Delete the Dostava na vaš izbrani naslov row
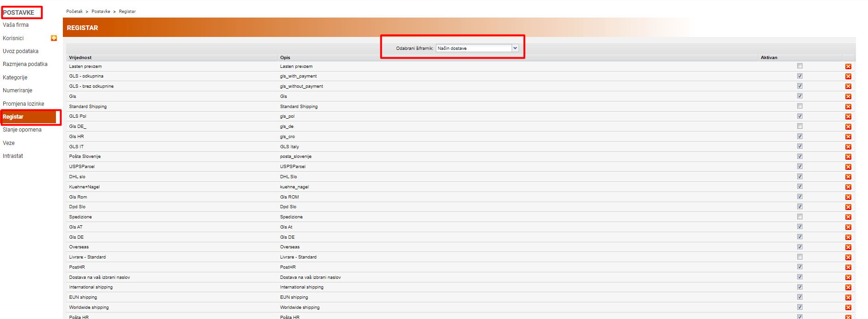 (848, 277)
